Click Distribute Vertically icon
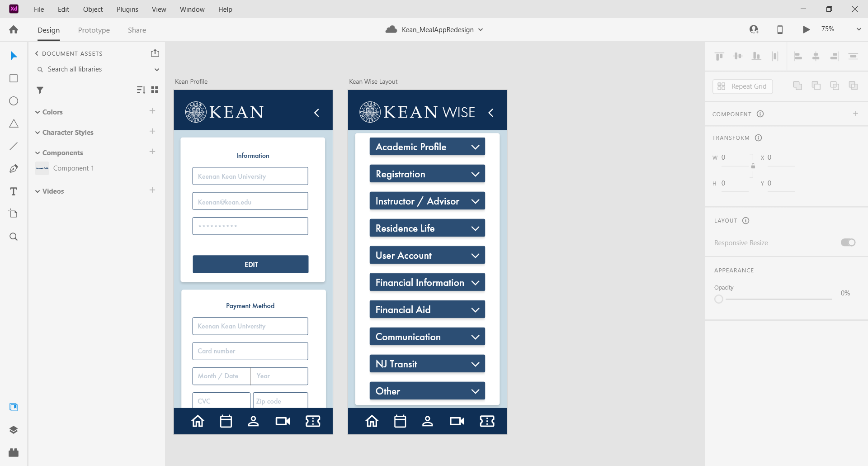The width and height of the screenshot is (868, 466). [x=775, y=56]
